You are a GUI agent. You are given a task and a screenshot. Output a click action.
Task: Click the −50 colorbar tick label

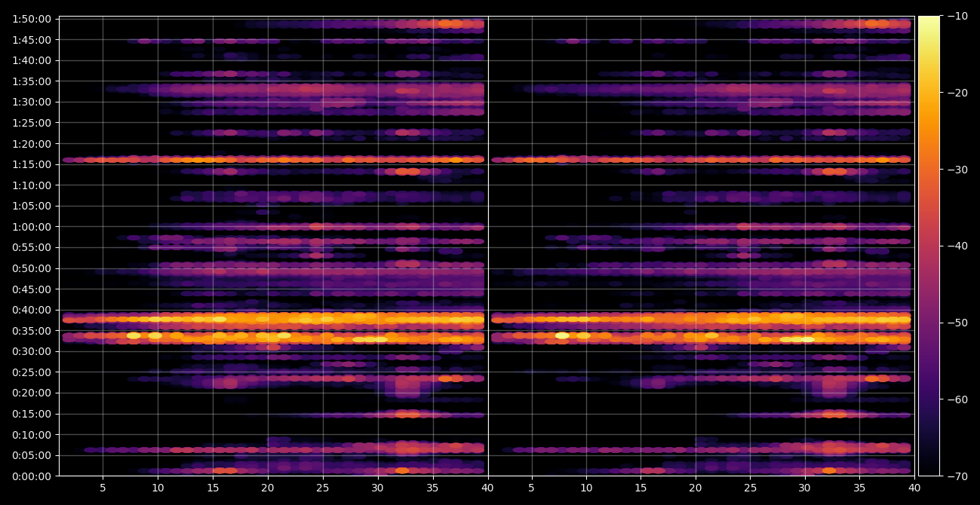[x=958, y=323]
